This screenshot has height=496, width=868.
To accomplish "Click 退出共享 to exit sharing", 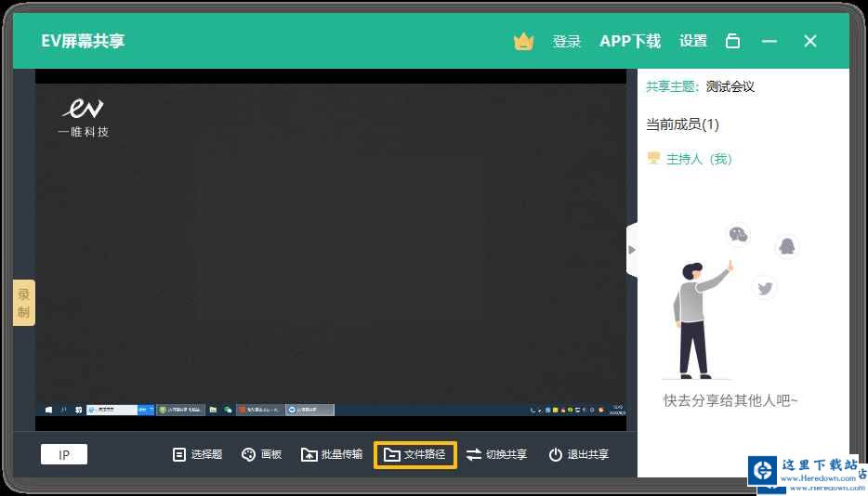I will point(578,454).
